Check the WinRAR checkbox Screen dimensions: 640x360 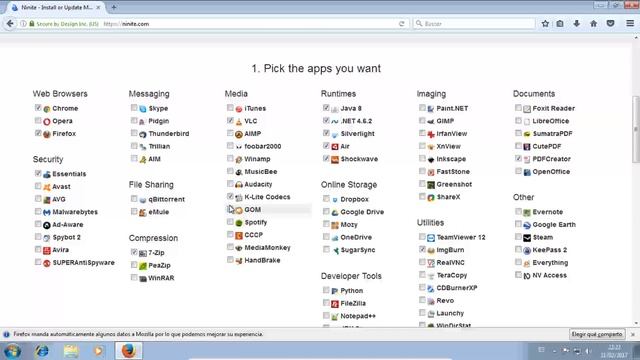pyautogui.click(x=134, y=277)
